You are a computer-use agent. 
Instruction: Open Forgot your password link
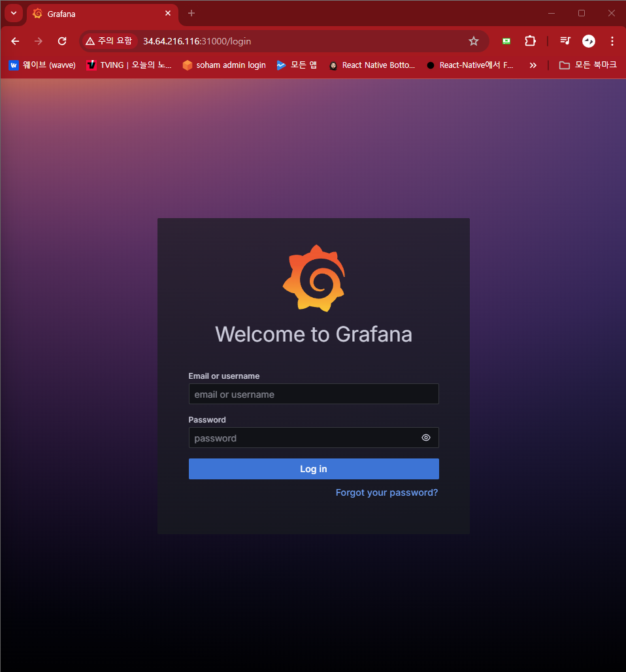(387, 492)
